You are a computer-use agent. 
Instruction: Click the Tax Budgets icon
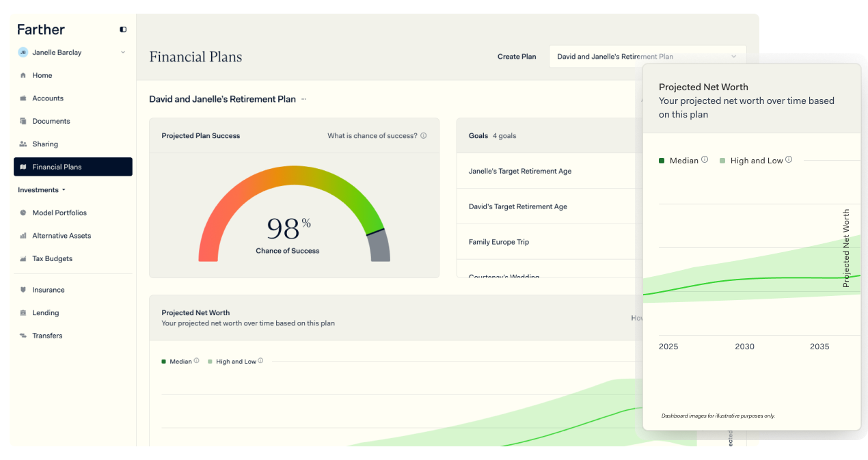click(x=23, y=258)
